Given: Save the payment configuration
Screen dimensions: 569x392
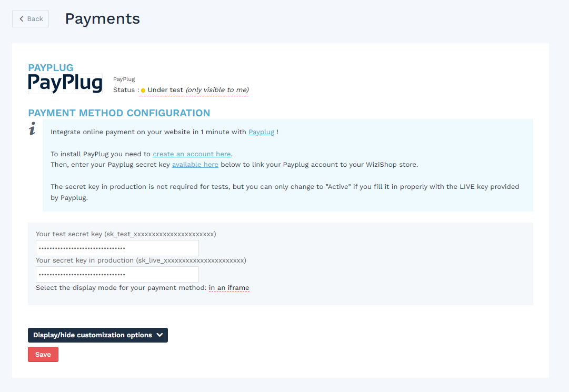Looking at the screenshot, I should (x=43, y=355).
